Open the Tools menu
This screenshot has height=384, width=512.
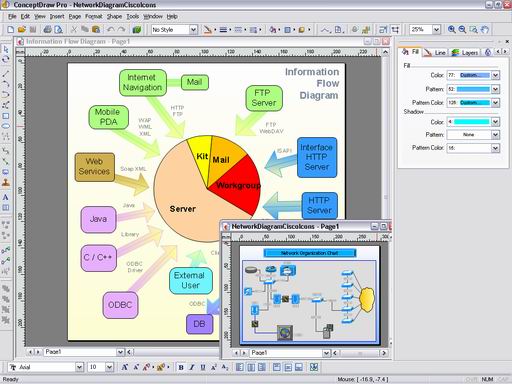(x=132, y=16)
